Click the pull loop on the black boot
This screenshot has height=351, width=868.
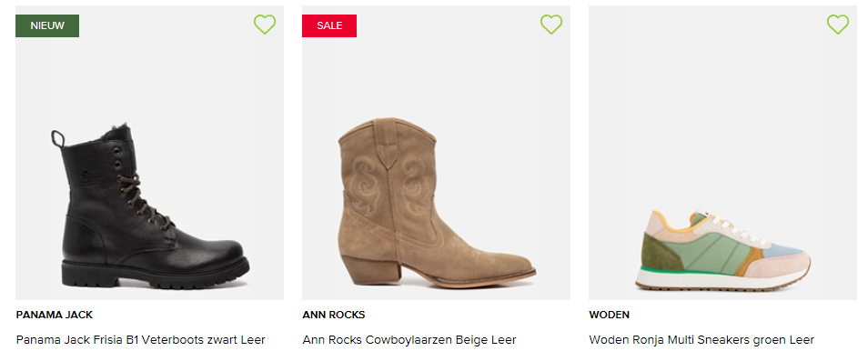pyautogui.click(x=58, y=138)
